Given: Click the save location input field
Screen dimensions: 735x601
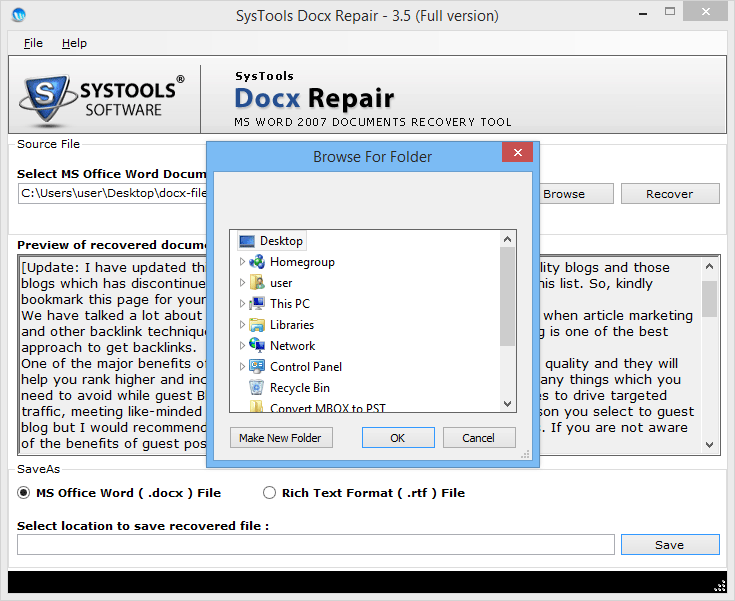Looking at the screenshot, I should (316, 545).
